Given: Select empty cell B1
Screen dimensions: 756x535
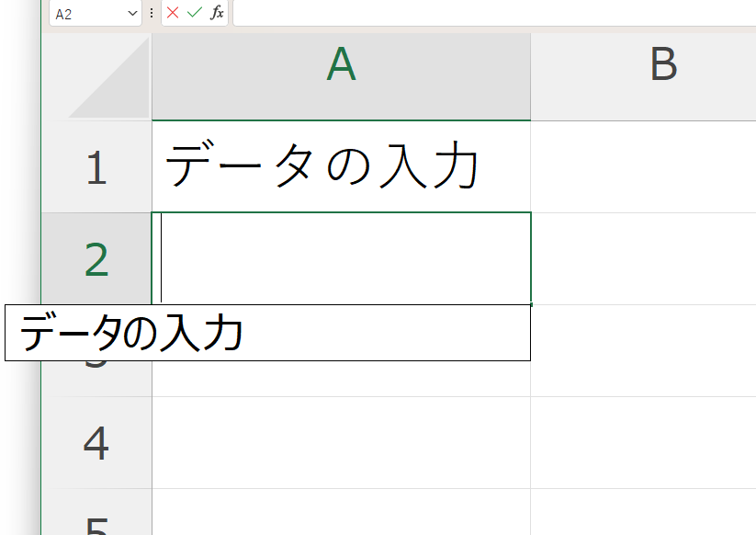Looking at the screenshot, I should pos(643,168).
